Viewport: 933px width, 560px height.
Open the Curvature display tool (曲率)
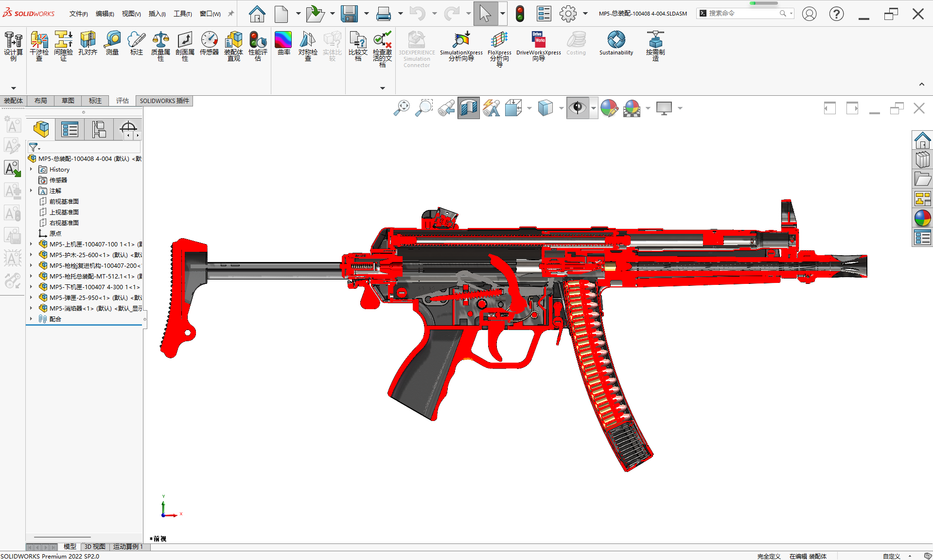click(283, 43)
